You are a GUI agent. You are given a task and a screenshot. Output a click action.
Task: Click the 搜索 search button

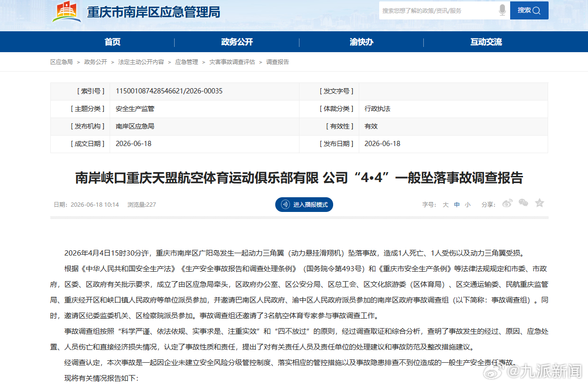(529, 10)
